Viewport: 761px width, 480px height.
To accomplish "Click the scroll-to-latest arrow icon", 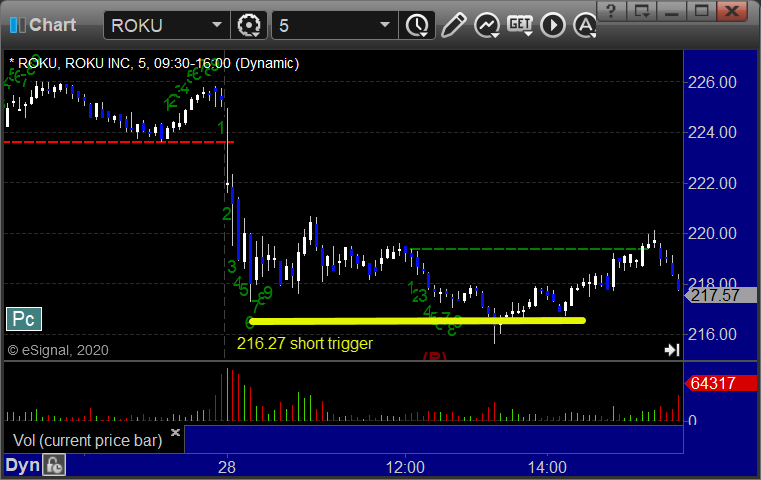I will [x=672, y=349].
